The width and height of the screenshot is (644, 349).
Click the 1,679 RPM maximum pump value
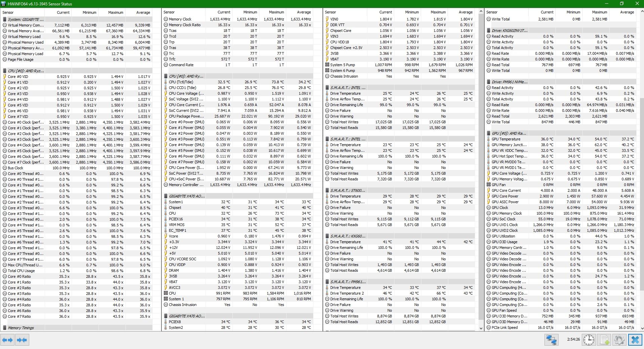pos(437,65)
